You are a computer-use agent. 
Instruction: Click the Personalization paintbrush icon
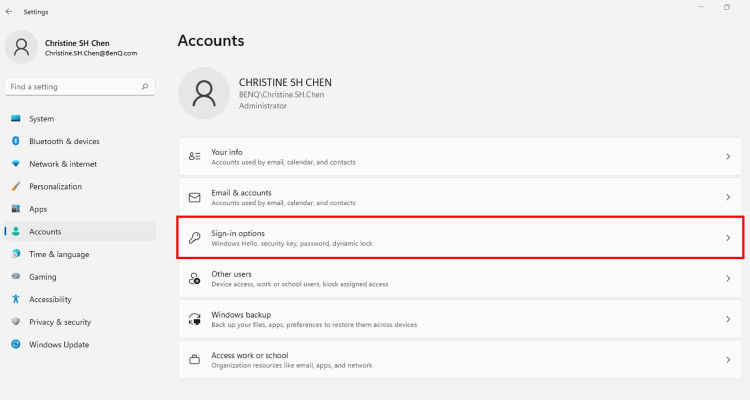point(16,186)
